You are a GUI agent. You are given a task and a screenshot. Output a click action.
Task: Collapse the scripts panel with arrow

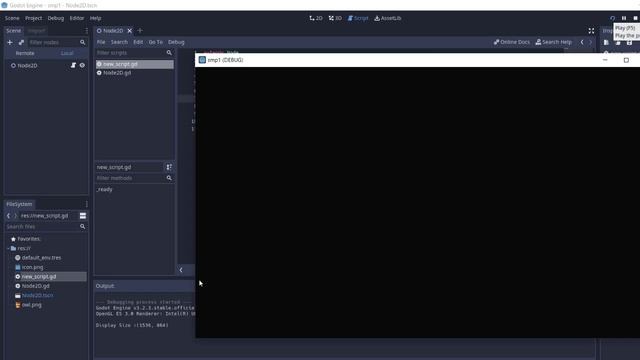point(181,270)
